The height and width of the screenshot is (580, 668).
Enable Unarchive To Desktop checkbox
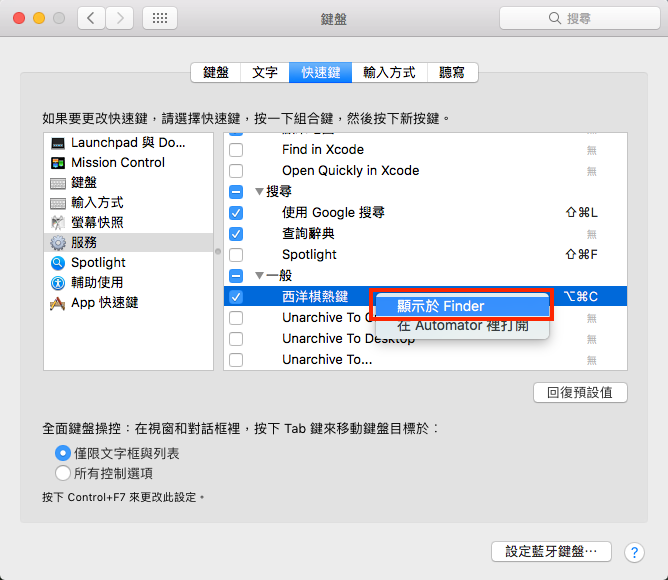click(236, 339)
